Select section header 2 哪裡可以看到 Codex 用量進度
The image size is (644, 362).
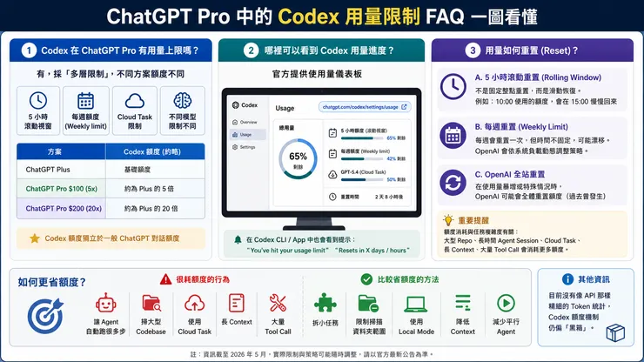pos(322,50)
